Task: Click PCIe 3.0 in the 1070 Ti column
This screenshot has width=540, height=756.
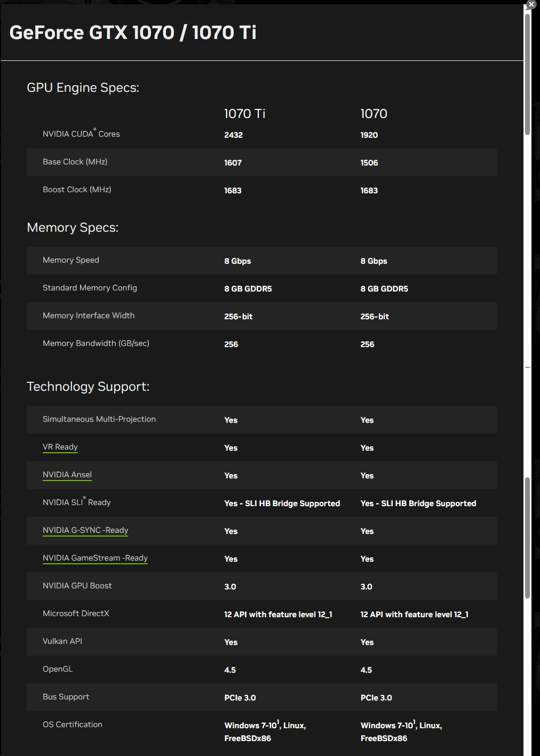Action: [x=240, y=698]
